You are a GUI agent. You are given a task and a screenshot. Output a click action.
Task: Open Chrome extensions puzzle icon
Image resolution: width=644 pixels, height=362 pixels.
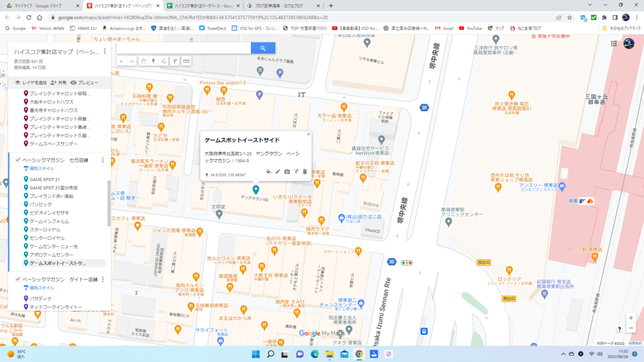pyautogui.click(x=605, y=17)
